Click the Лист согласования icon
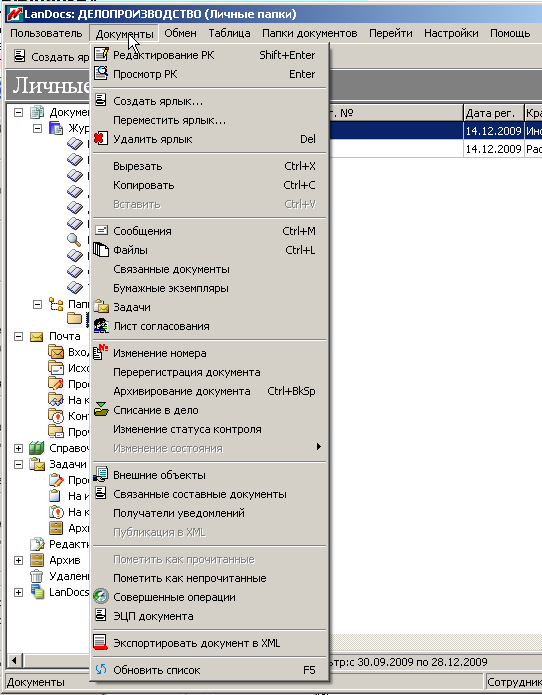 click(101, 326)
